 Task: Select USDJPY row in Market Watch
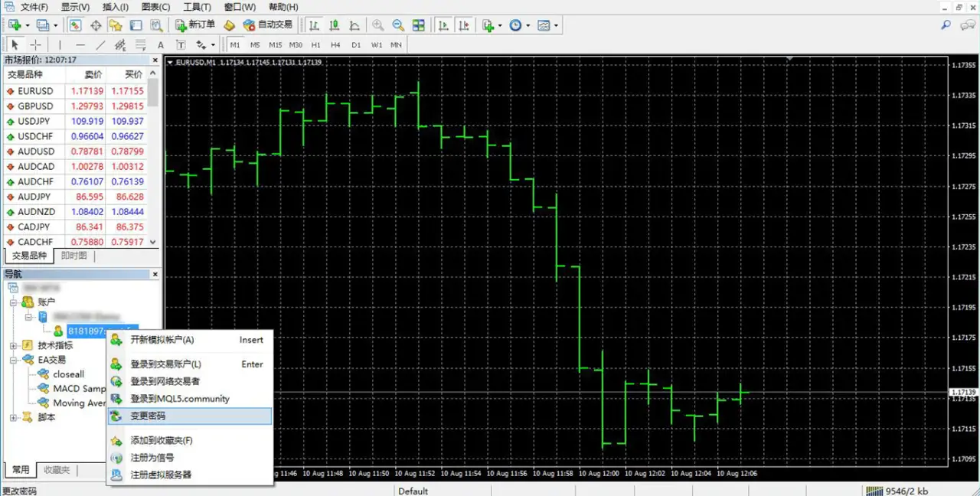(x=75, y=121)
